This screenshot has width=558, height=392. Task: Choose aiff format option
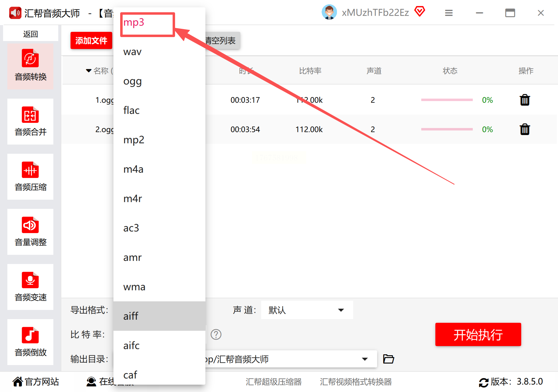(159, 316)
